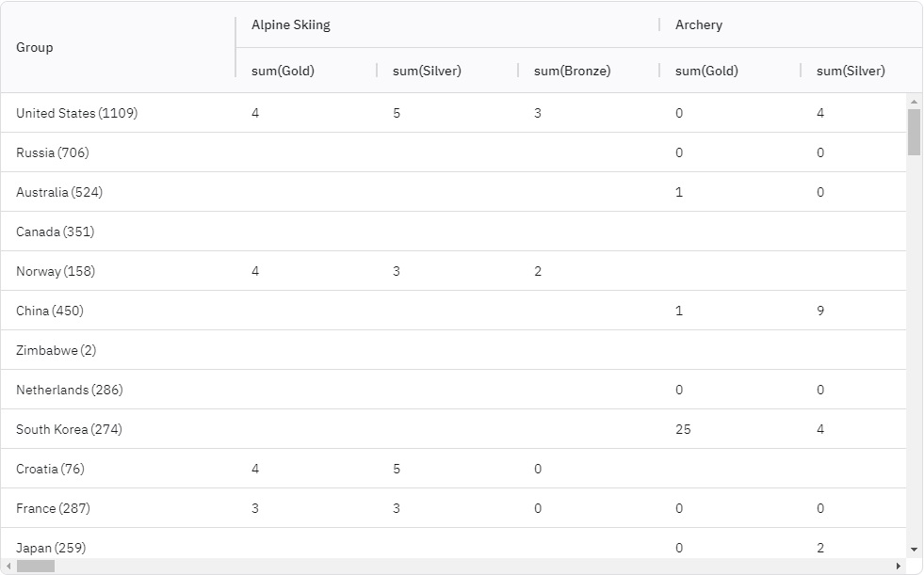The height and width of the screenshot is (575, 924).
Task: Click France Alpine Skiing gold value 3
Action: [x=255, y=508]
